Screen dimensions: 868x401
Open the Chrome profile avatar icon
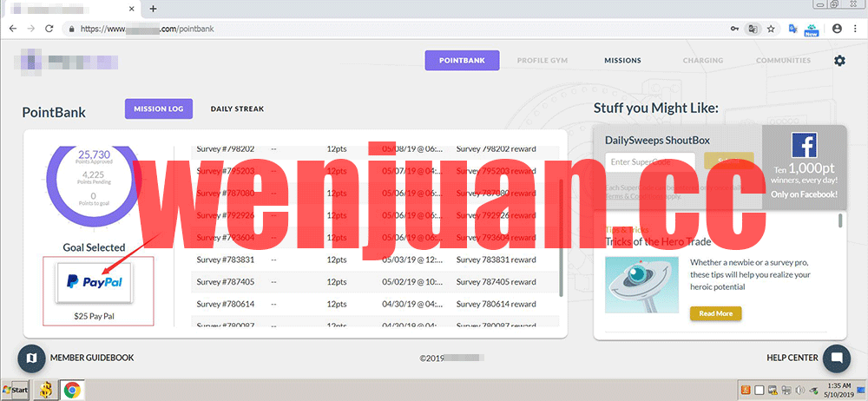837,29
